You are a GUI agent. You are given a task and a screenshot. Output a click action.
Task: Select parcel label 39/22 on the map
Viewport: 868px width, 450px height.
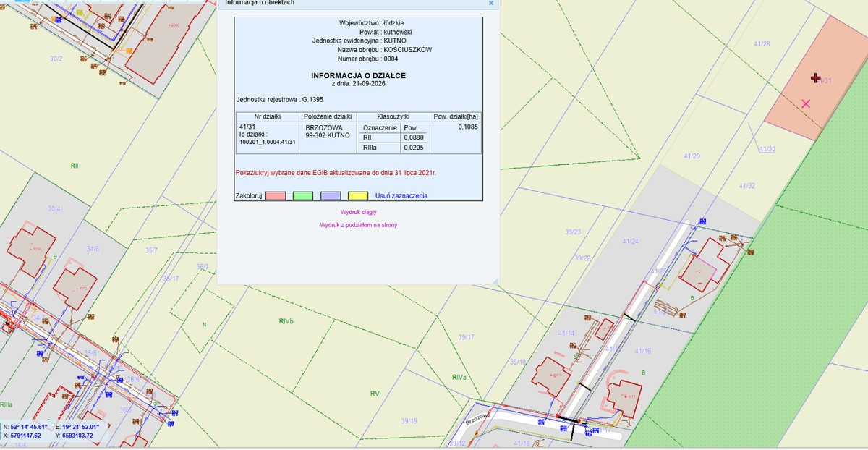click(x=582, y=258)
